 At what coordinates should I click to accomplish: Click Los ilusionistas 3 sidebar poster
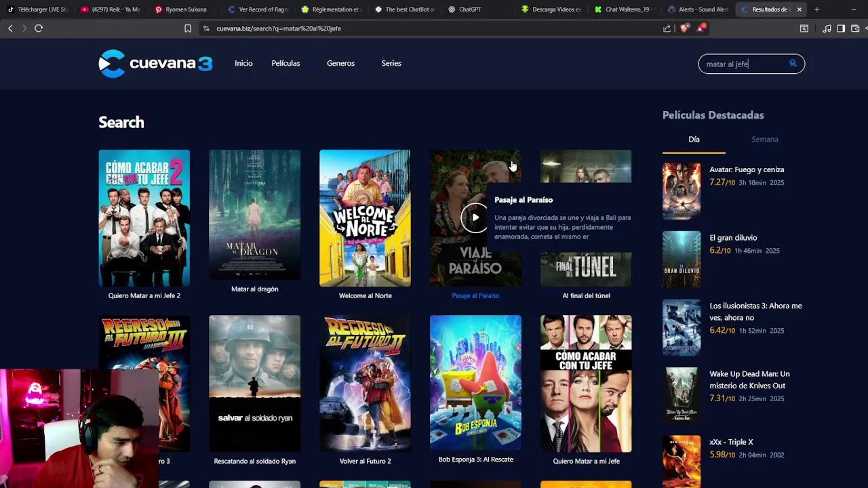click(682, 328)
